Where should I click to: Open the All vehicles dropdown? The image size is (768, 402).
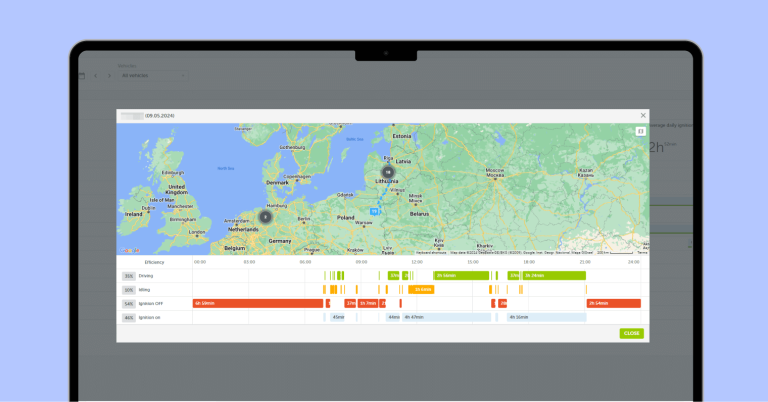tap(135, 75)
